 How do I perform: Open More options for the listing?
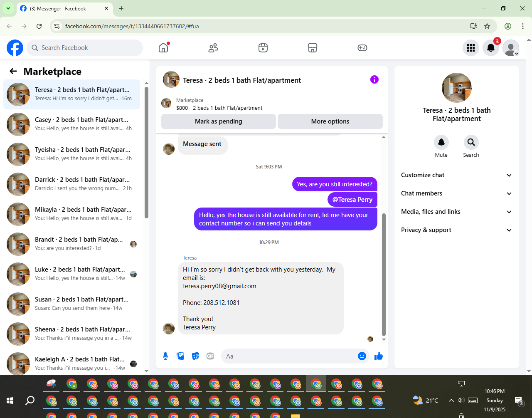[330, 121]
